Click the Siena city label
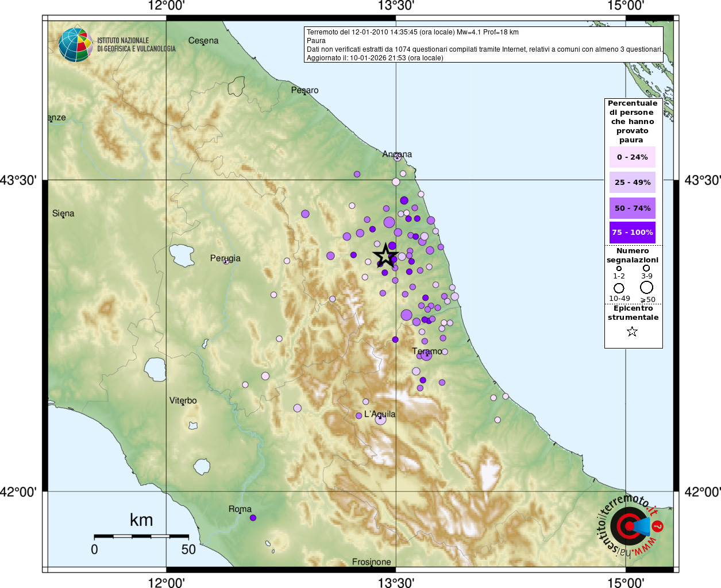The width and height of the screenshot is (721, 588). pyautogui.click(x=63, y=214)
